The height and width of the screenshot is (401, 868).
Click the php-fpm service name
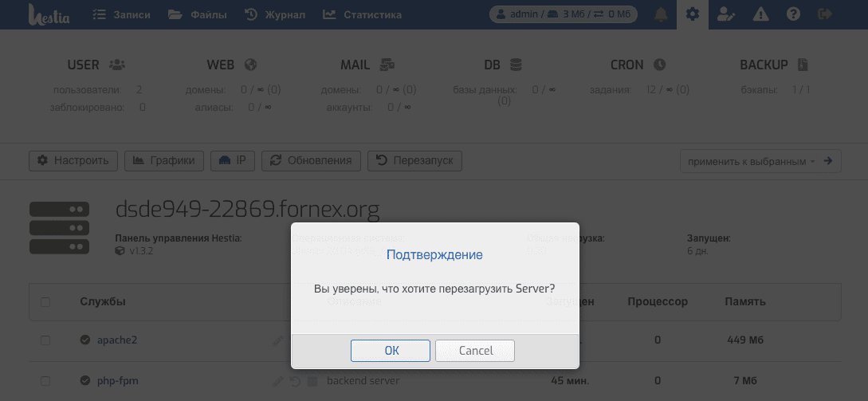click(x=117, y=381)
